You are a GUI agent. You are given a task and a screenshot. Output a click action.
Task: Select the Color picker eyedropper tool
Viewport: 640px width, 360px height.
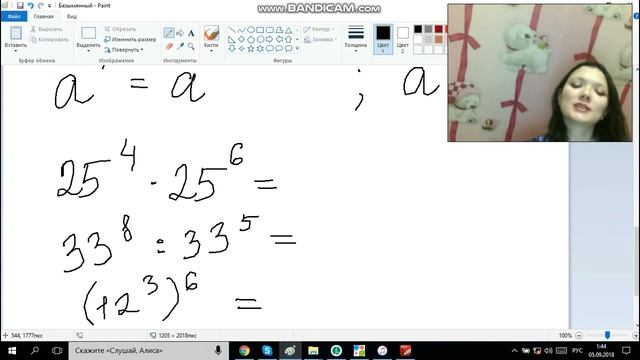180,46
